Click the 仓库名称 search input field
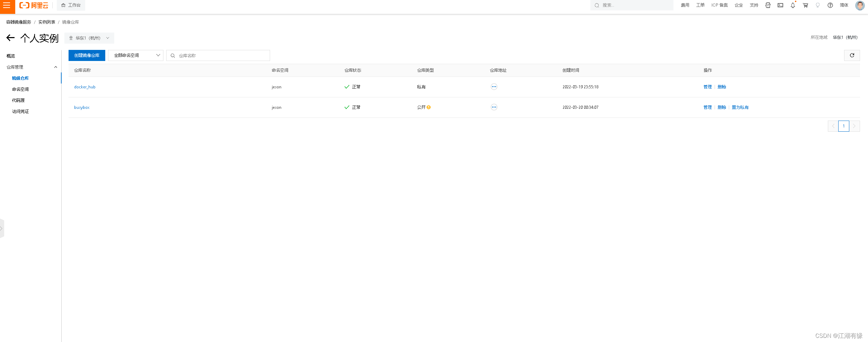 coord(218,55)
